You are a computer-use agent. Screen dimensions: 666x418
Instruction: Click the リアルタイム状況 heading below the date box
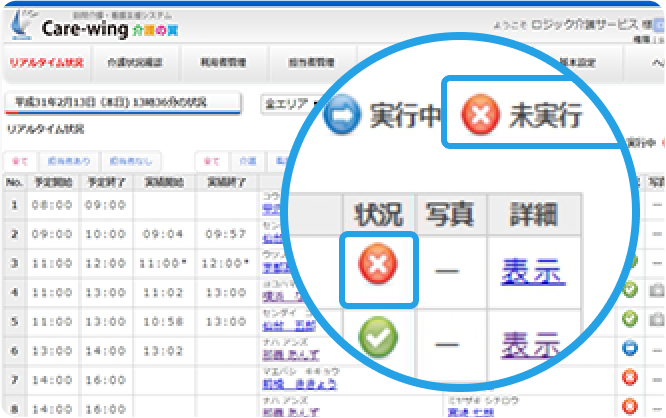(x=45, y=129)
